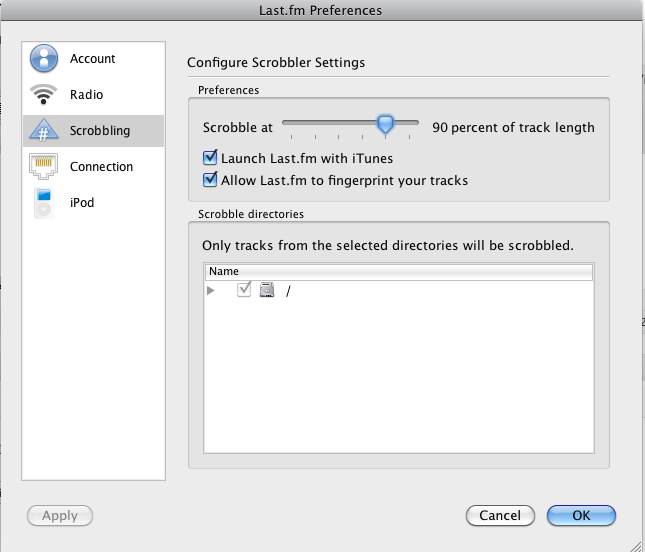The image size is (645, 552).
Task: Disable Launch Last.fm with iTunes checkbox
Action: (210, 158)
